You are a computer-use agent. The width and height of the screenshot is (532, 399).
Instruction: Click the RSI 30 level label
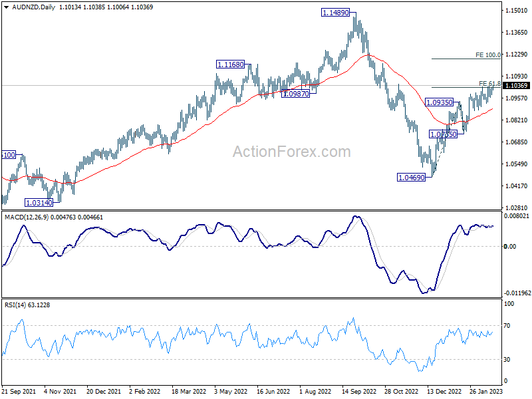click(507, 359)
